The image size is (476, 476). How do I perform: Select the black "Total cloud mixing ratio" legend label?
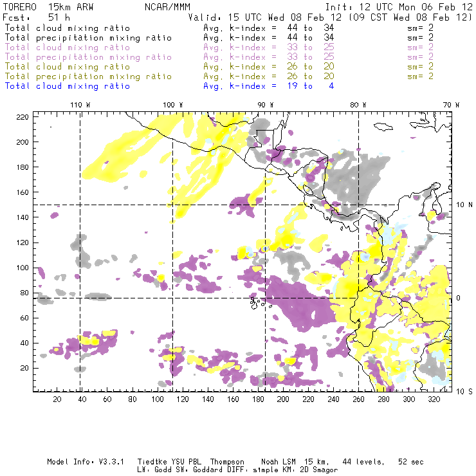click(x=68, y=28)
